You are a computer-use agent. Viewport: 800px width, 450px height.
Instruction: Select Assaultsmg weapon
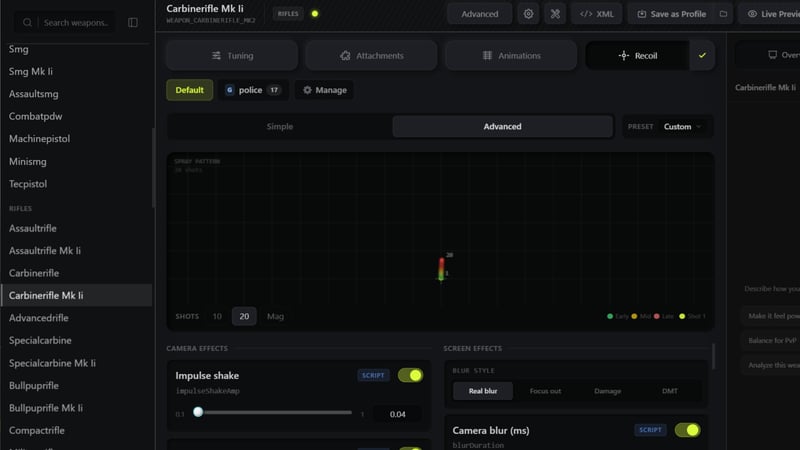(34, 94)
